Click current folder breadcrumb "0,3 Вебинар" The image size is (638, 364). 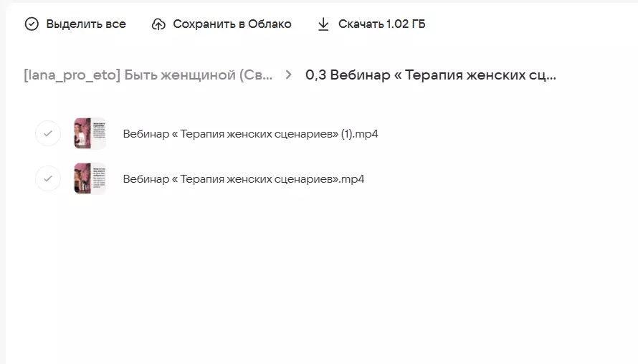[430, 75]
